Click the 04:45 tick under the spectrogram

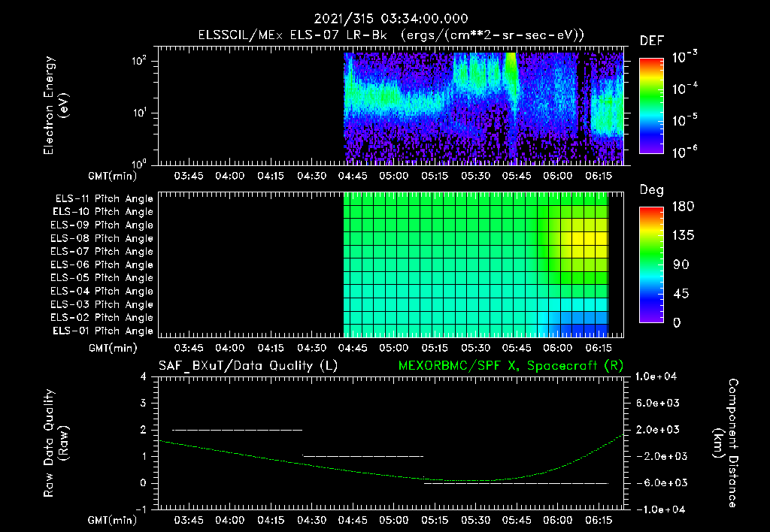[x=353, y=176]
